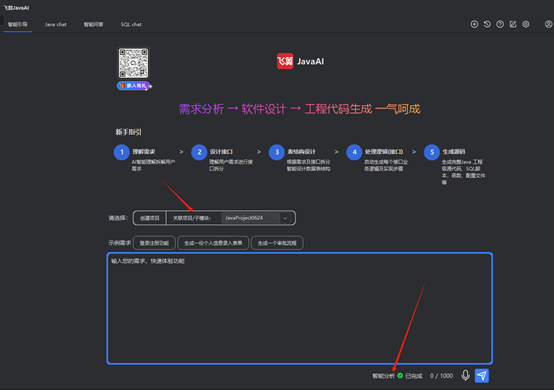Switch to the 智能引导 tab
554x390 pixels.
18,24
